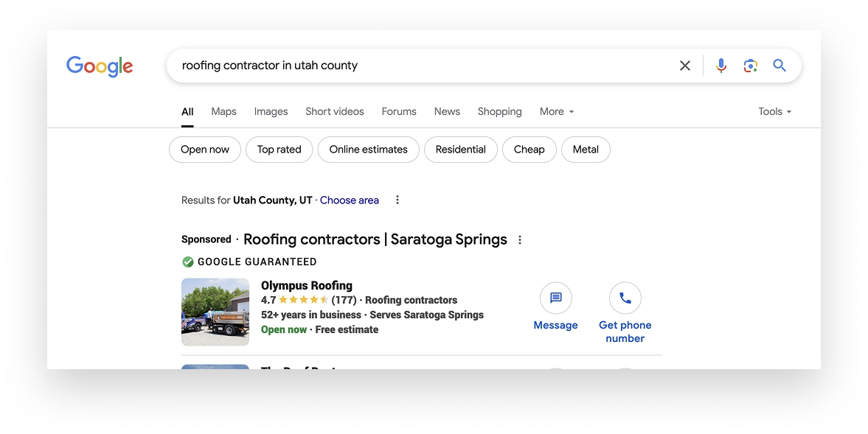
Task: Switch to the Maps tab
Action: point(223,112)
